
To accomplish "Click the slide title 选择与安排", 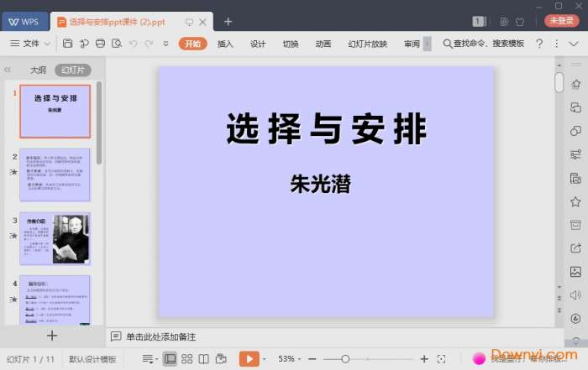I will coord(327,129).
